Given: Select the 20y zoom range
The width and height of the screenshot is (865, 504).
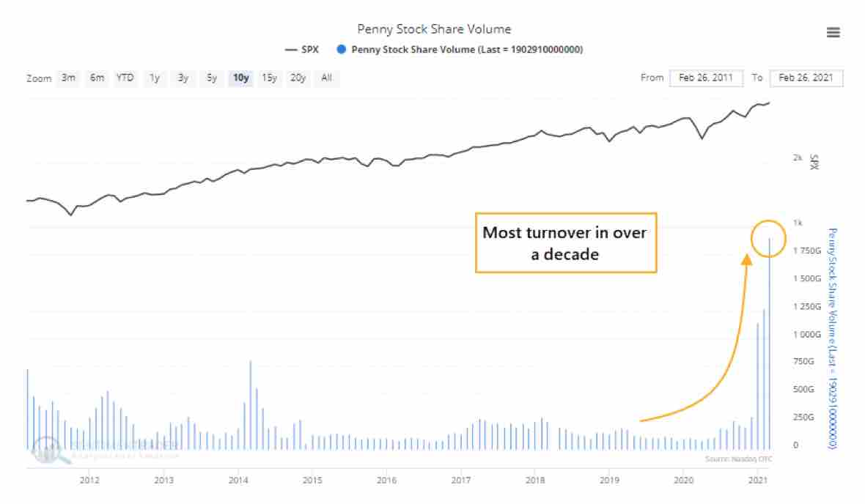Looking at the screenshot, I should tap(298, 78).
